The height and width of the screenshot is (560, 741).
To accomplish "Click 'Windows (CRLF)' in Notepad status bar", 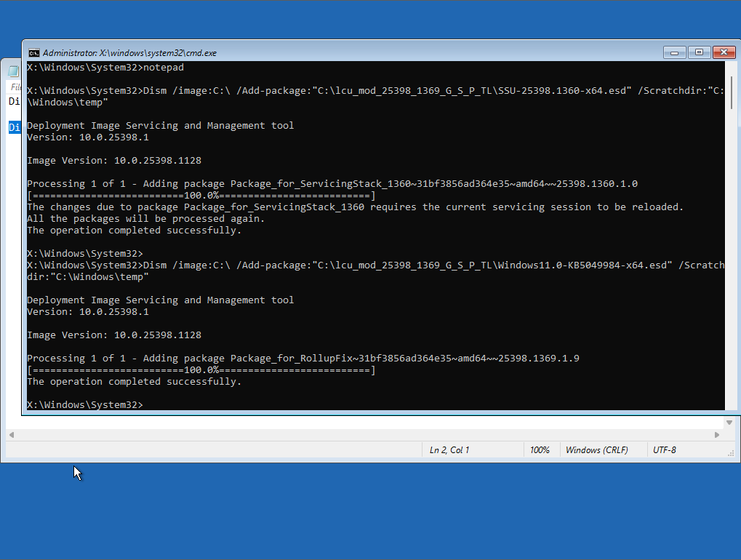I will [x=597, y=450].
